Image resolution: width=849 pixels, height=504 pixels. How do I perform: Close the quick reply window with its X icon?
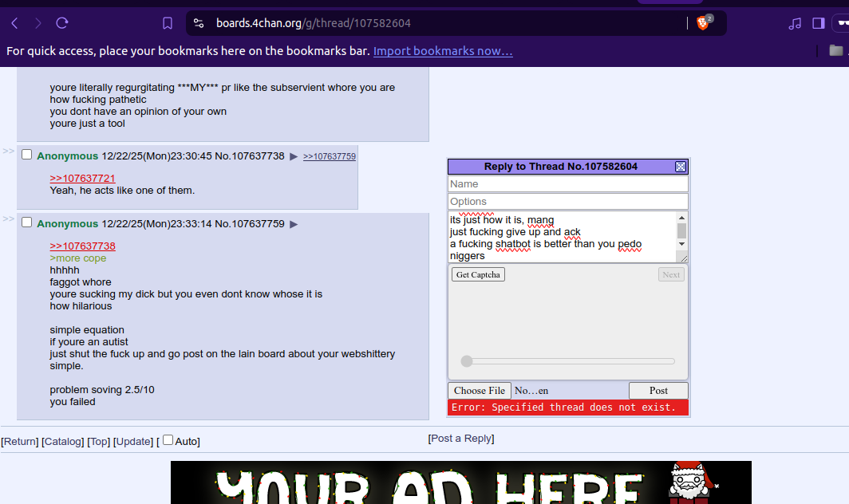681,167
